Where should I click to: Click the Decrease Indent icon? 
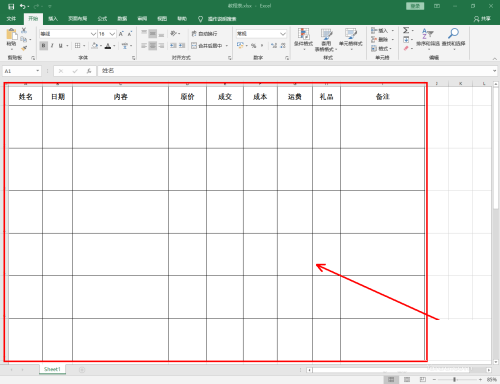pyautogui.click(x=173, y=46)
